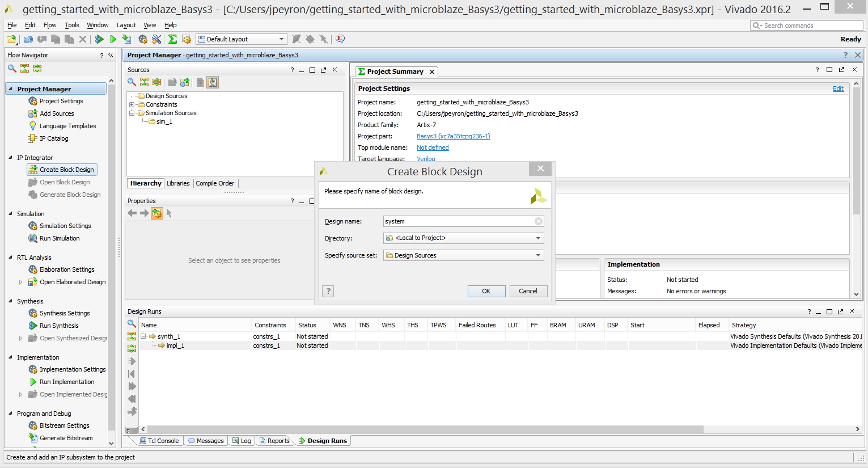Select the impl_1 row in Design Runs
Viewport: 868px width, 468px height.
501,345
